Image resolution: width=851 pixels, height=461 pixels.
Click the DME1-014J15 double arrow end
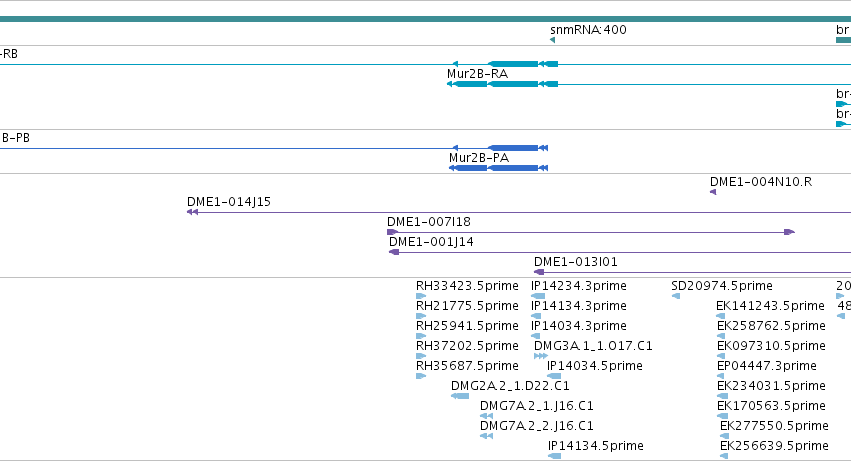pyautogui.click(x=192, y=212)
